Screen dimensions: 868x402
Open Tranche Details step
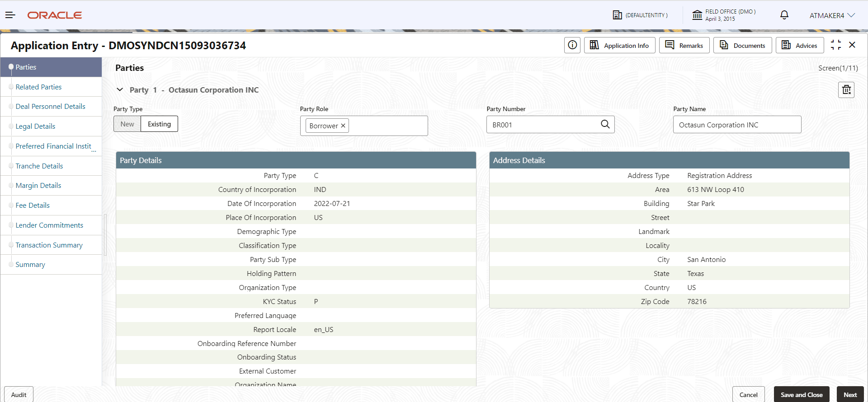click(x=51, y=166)
